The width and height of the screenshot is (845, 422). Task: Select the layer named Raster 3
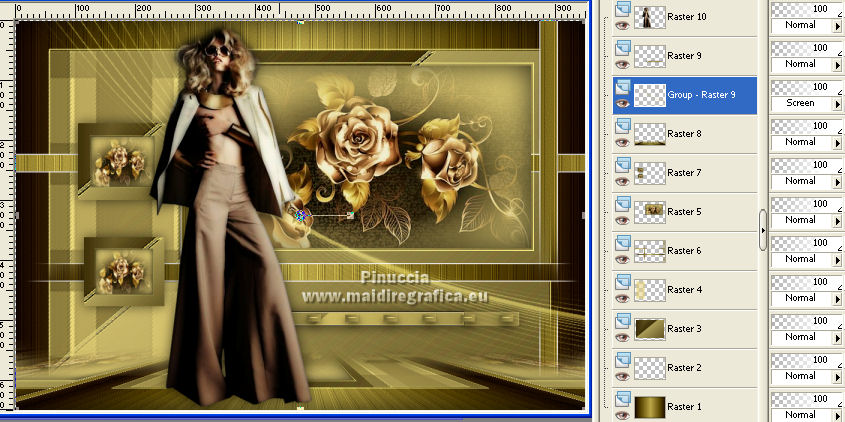coord(684,329)
